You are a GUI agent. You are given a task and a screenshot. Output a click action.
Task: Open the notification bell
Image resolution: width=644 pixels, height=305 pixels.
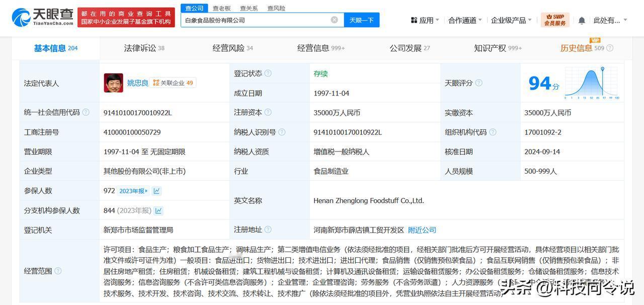582,20
